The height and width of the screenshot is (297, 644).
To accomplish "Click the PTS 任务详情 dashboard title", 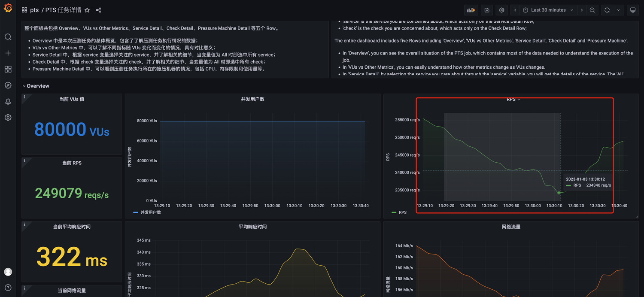I will coord(63,10).
